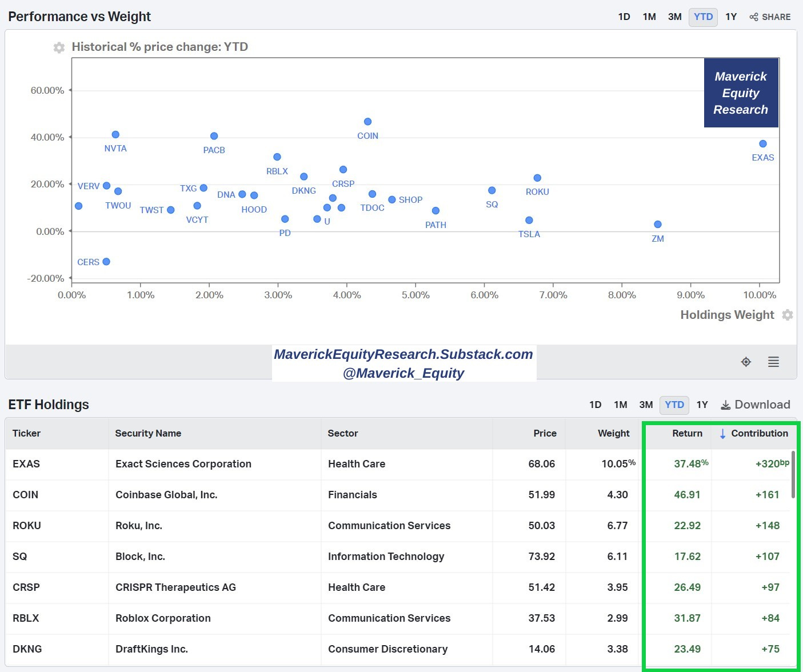Click the SHARE button
803x672 pixels.
coord(770,17)
